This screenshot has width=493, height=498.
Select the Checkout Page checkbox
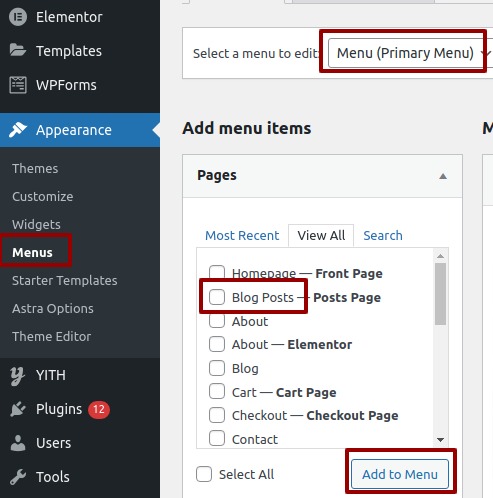(217, 415)
